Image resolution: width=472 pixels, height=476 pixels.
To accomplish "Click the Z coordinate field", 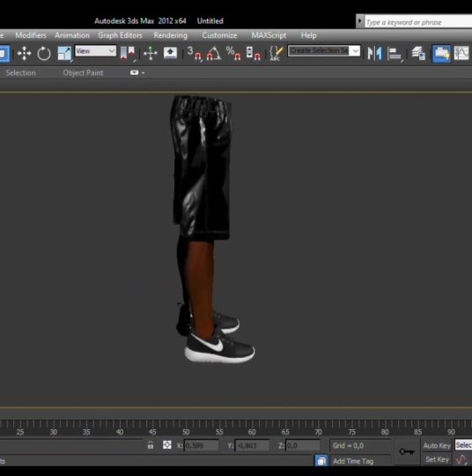I will pos(303,446).
